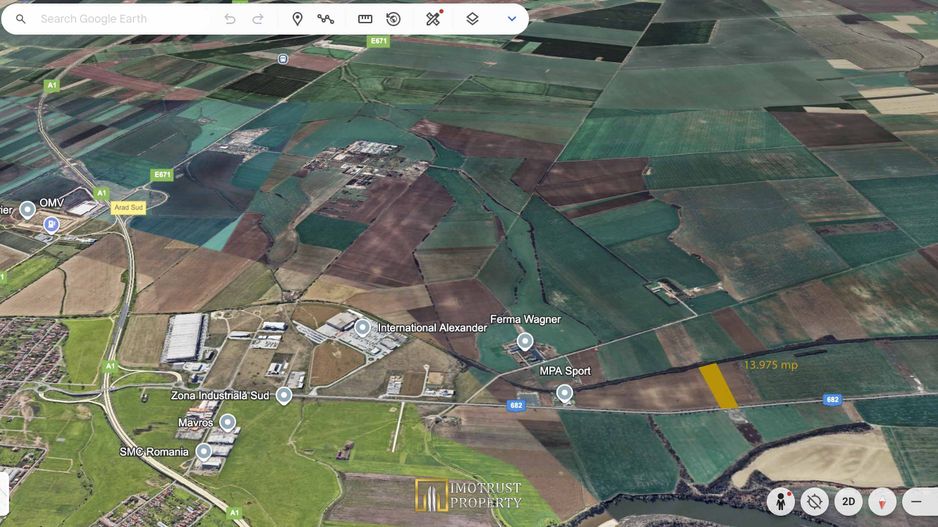The image size is (938, 527).
Task: Click the redo arrow in toolbar
Action: coord(258,19)
